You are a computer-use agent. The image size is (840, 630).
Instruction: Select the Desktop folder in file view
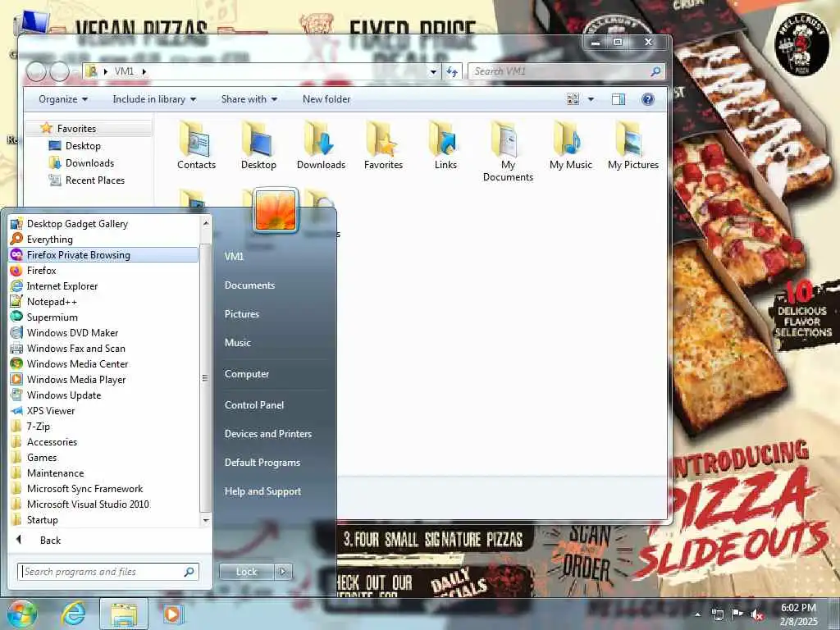coord(258,144)
